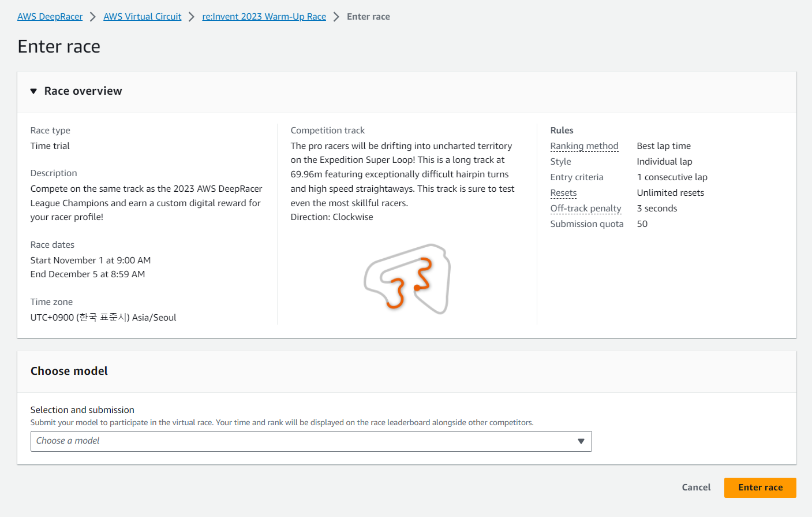The image size is (812, 517).
Task: Click the 'Competition track' label
Action: (x=328, y=131)
